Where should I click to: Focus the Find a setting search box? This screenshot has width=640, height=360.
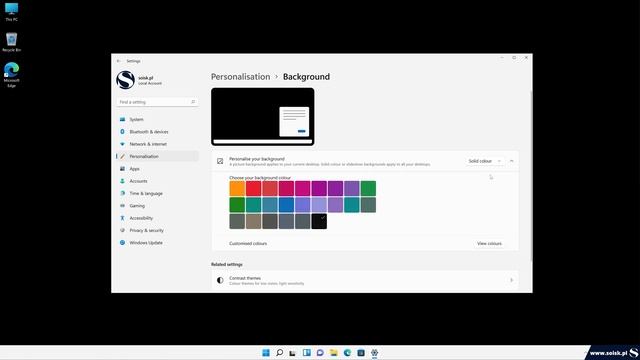coord(157,102)
